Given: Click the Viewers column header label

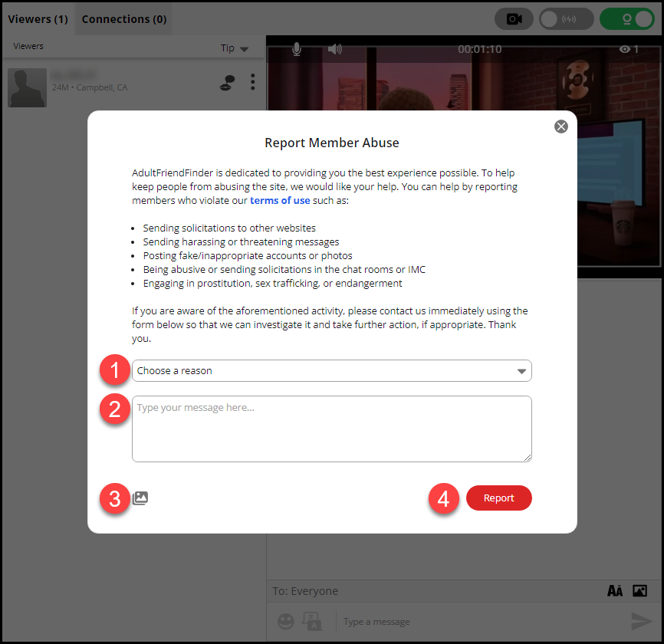Looking at the screenshot, I should (x=28, y=46).
